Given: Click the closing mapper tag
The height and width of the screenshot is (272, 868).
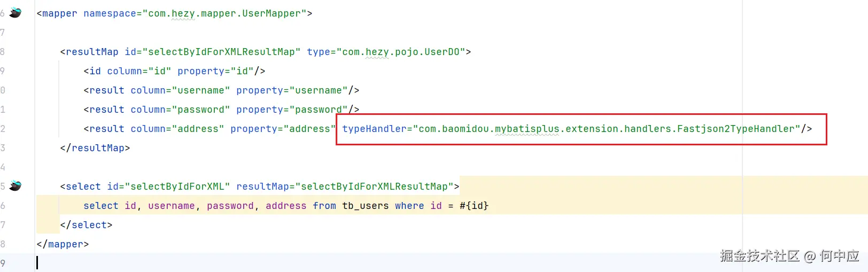Looking at the screenshot, I should 63,244.
